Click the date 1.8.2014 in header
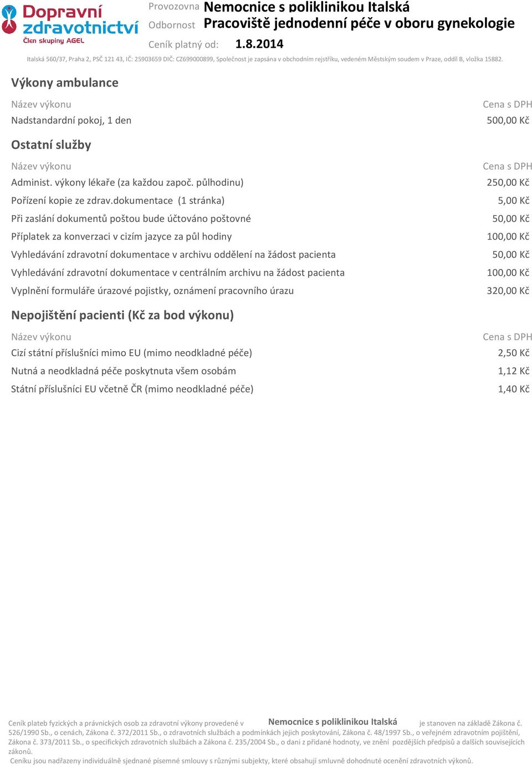The height and width of the screenshot is (766, 532). click(x=259, y=44)
